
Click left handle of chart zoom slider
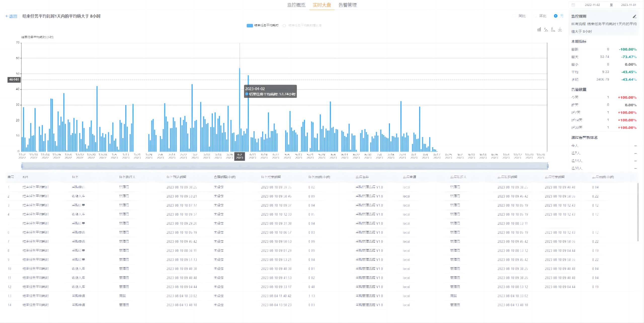tap(22, 166)
